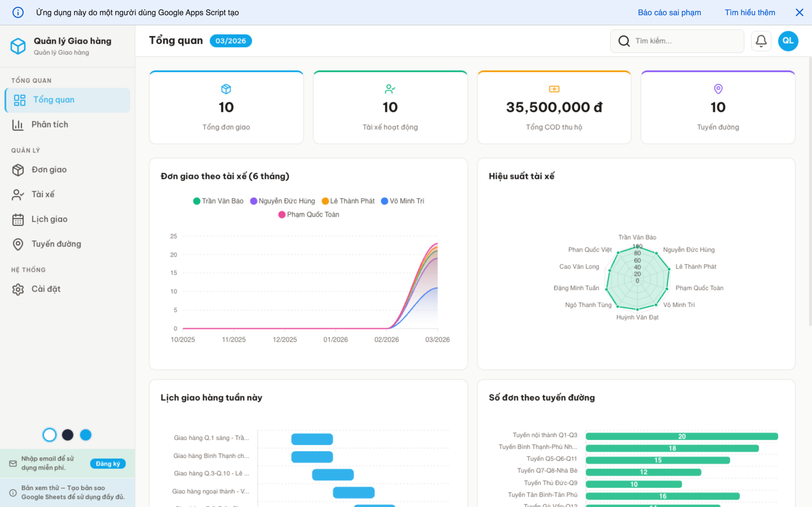Click the search magnifier icon

[624, 41]
